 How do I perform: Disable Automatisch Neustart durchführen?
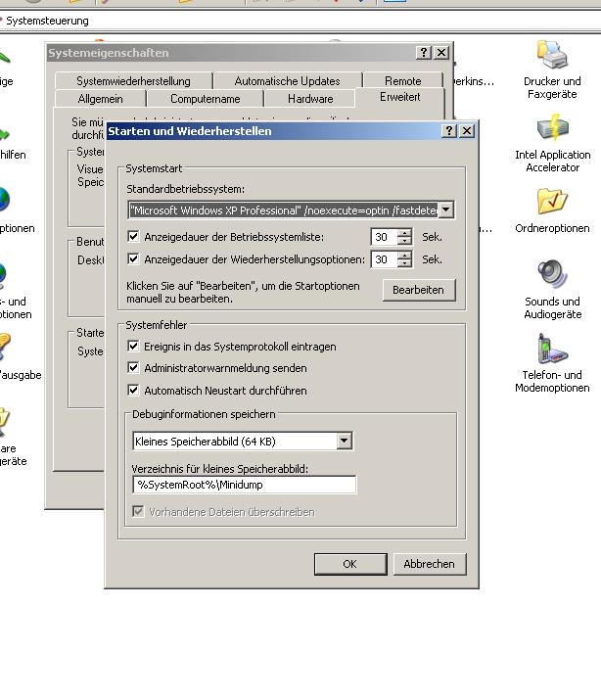click(x=134, y=390)
